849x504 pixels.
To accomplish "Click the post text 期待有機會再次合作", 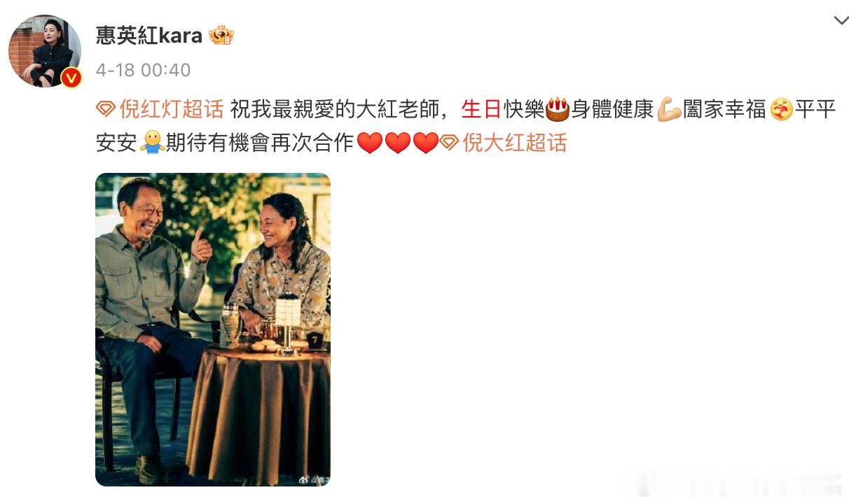I will click(x=261, y=143).
